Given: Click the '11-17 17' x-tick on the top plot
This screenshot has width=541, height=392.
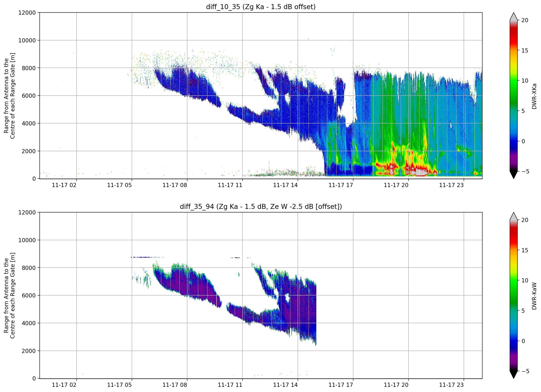Looking at the screenshot, I should [x=341, y=185].
